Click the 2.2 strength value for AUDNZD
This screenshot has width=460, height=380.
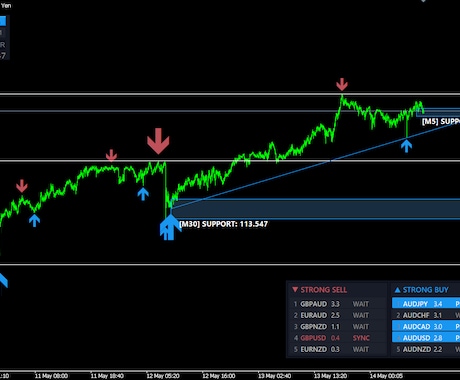[x=438, y=349]
